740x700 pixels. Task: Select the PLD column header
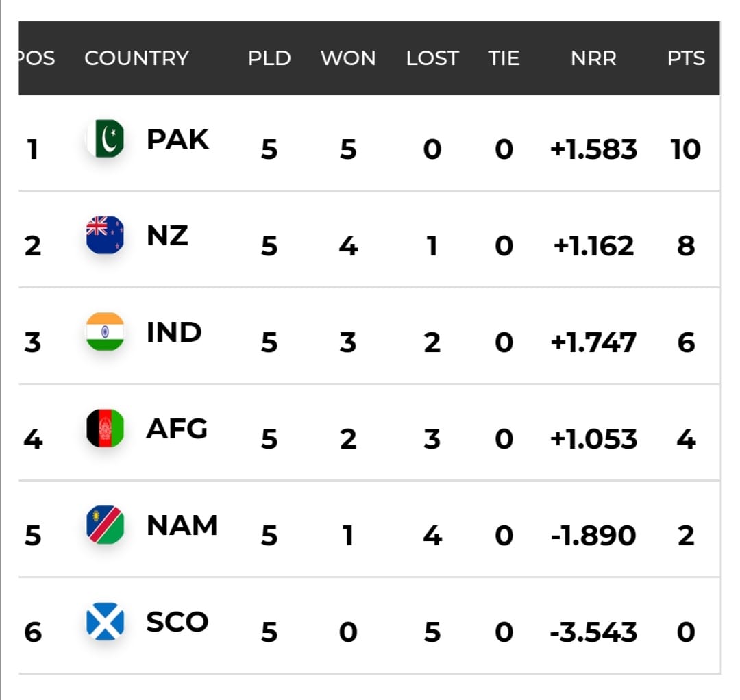pyautogui.click(x=269, y=58)
